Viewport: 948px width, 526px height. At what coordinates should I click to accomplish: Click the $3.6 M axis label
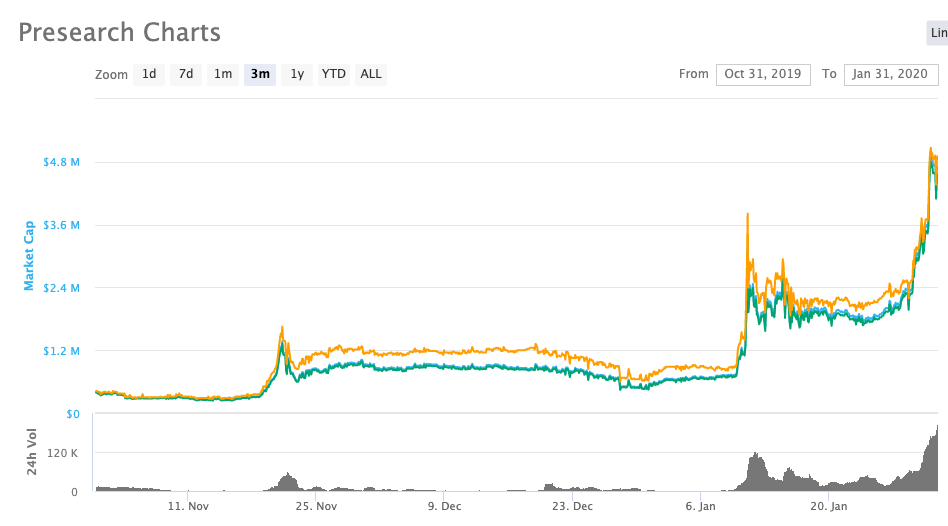[x=61, y=225]
